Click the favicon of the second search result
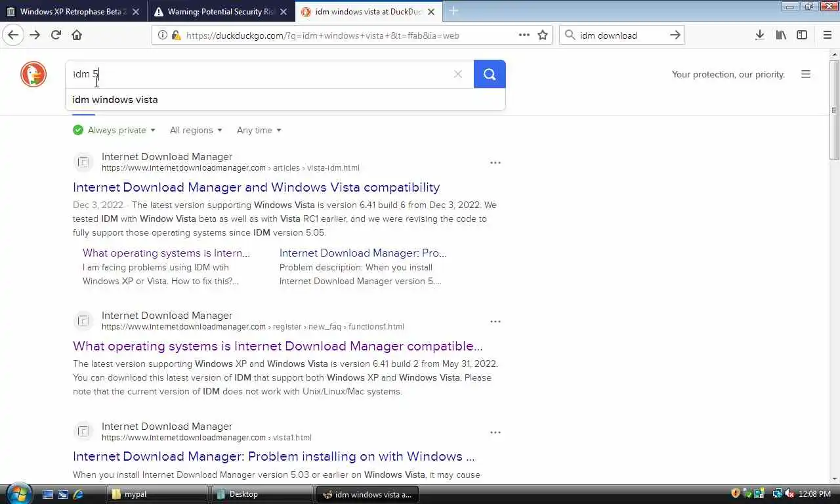Image resolution: width=840 pixels, height=504 pixels. tap(83, 321)
